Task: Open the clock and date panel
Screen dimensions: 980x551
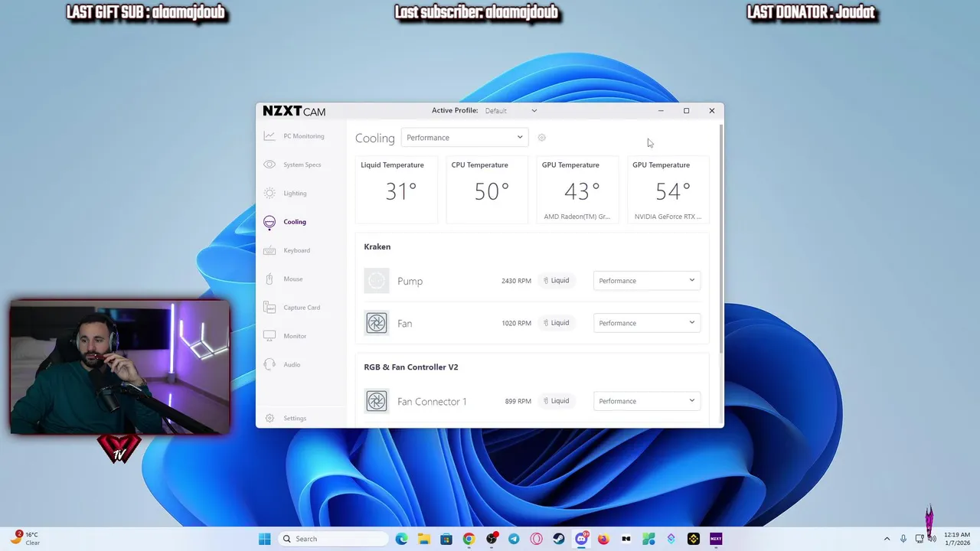Action: (957, 539)
